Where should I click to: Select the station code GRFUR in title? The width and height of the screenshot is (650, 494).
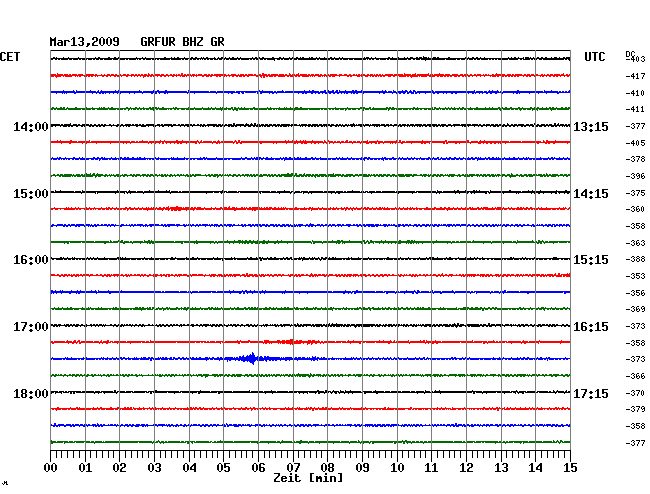158,42
